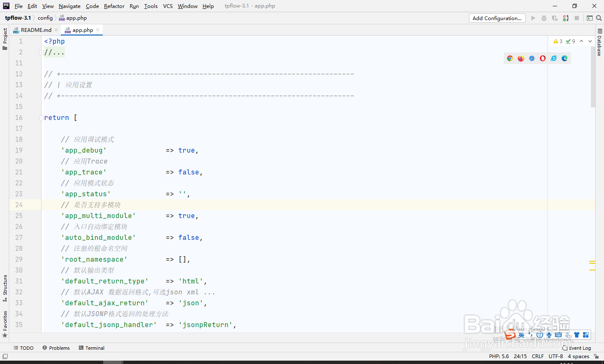
Task: Open the TODO tool window
Action: tap(23, 348)
